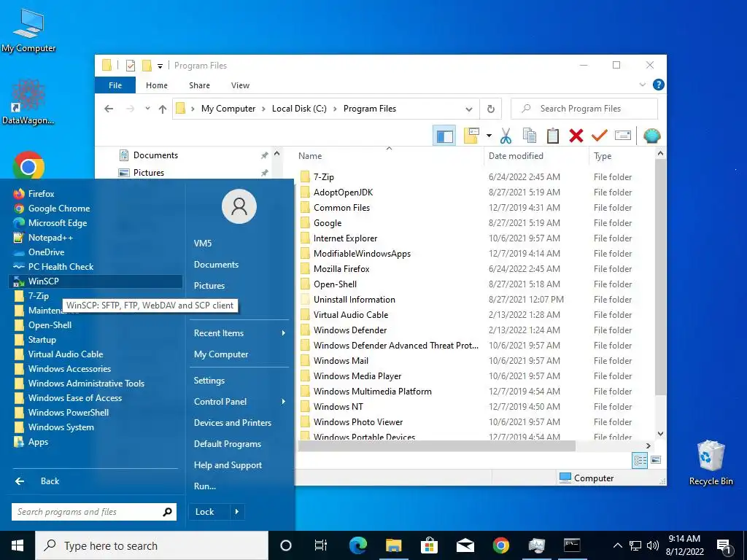
Task: Launch WinSCP from the start menu
Action: point(96,281)
